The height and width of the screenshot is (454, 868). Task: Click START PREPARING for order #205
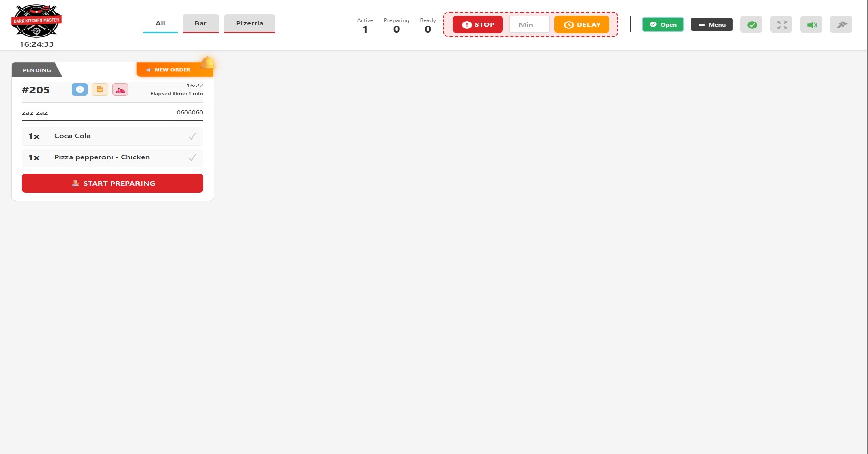[x=113, y=183]
